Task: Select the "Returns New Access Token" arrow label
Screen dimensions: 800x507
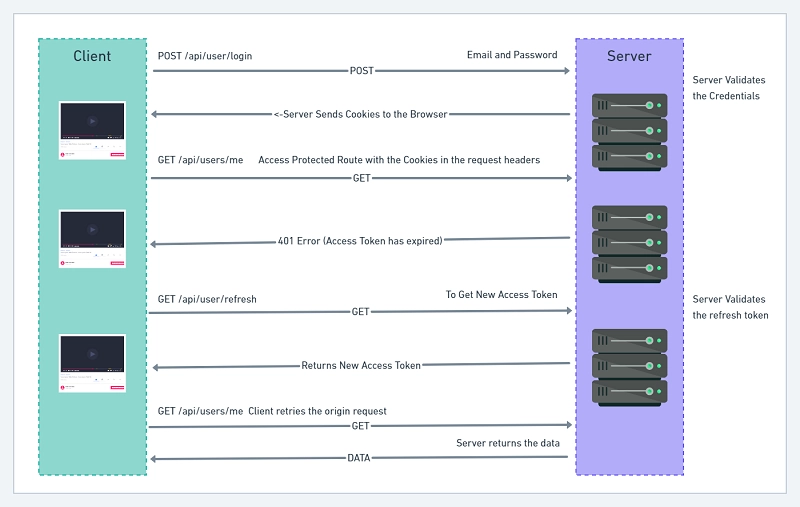Action: tap(361, 366)
